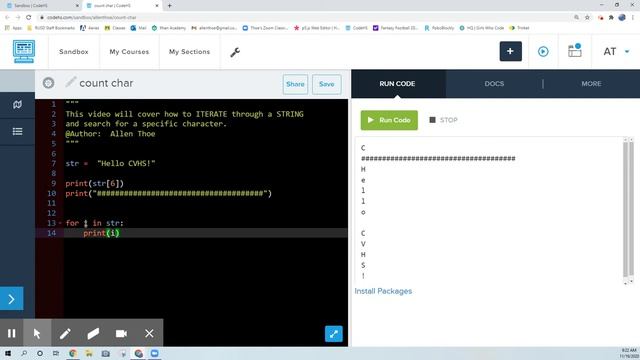This screenshot has width=640, height=360.
Task: Open Windows taskbar search
Action: tap(24, 353)
